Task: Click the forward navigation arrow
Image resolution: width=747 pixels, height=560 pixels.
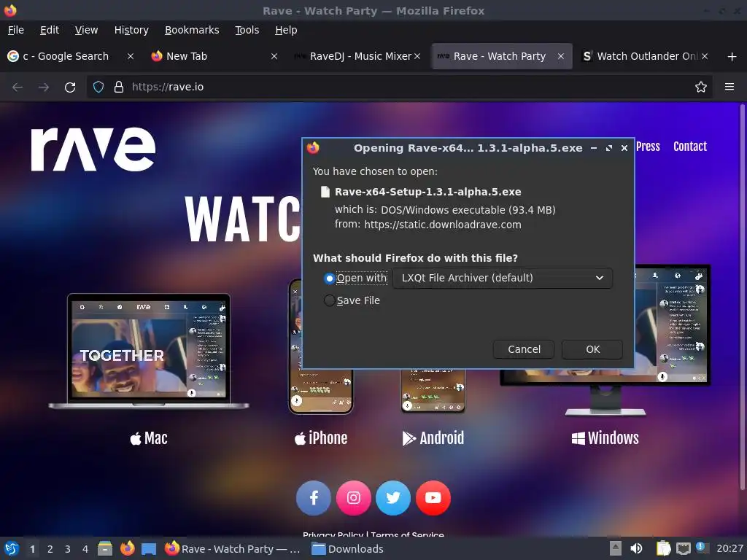Action: tap(44, 87)
